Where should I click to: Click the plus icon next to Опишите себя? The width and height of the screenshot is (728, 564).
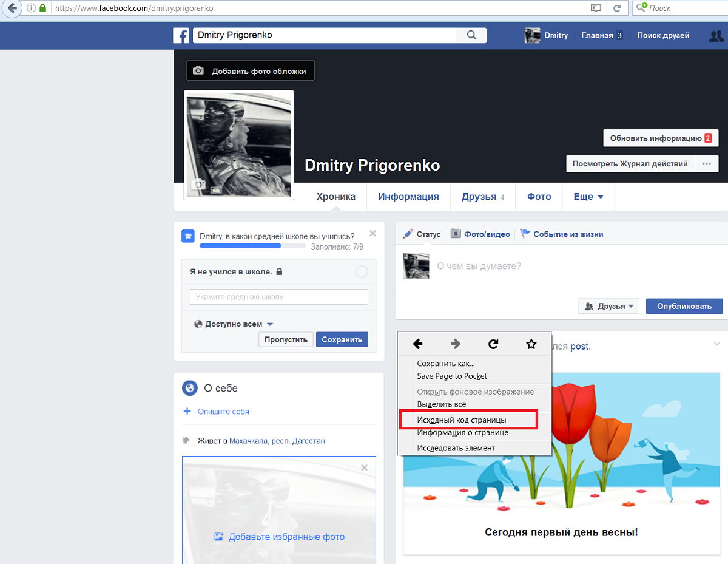pyautogui.click(x=187, y=412)
